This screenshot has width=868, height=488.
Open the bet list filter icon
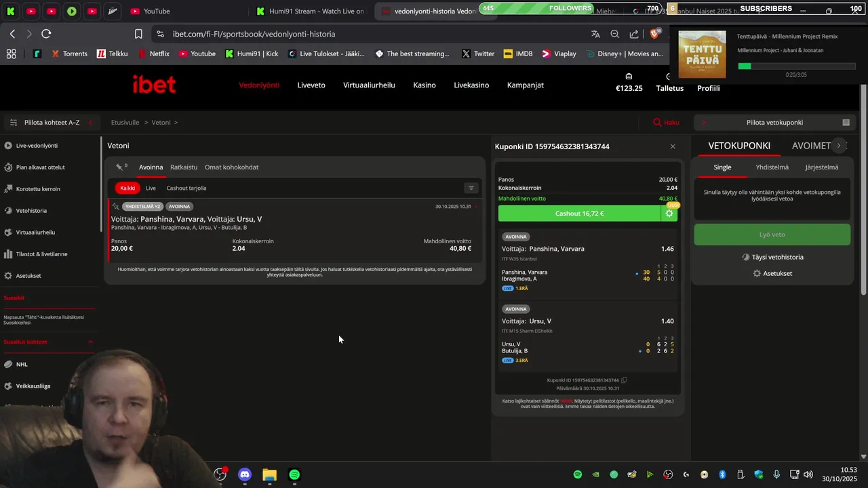tap(471, 188)
